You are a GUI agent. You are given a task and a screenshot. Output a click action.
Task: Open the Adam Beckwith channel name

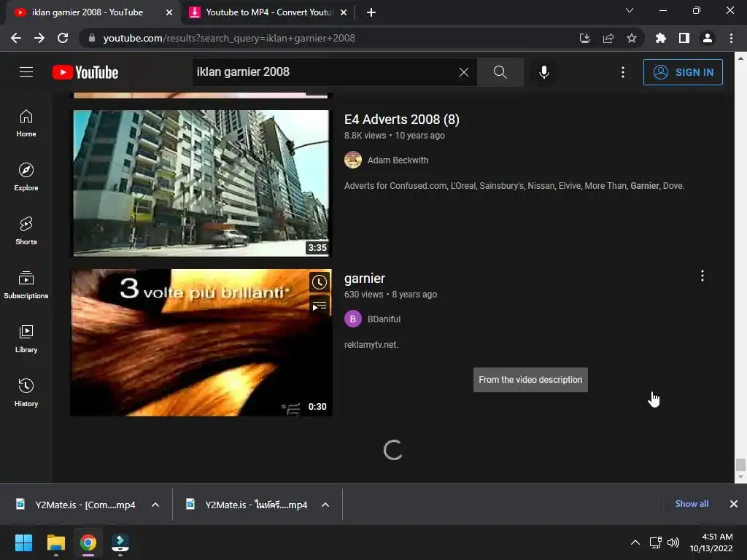coord(398,160)
